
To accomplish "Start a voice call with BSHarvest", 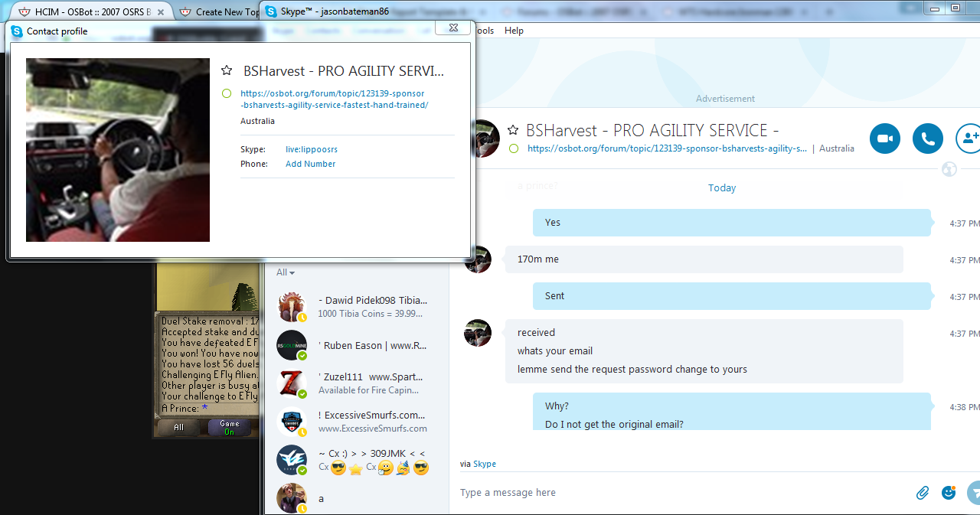I will pos(928,139).
